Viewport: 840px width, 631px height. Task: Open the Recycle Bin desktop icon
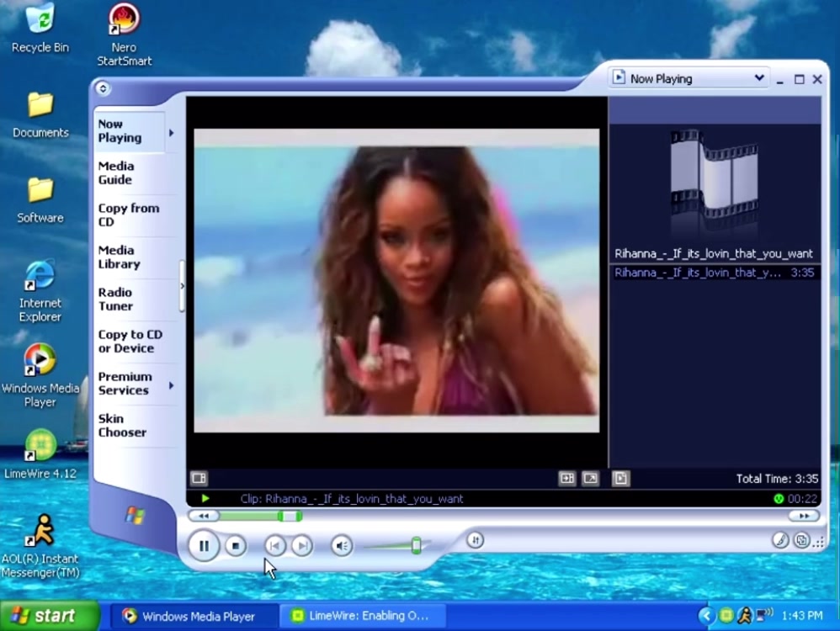click(40, 29)
